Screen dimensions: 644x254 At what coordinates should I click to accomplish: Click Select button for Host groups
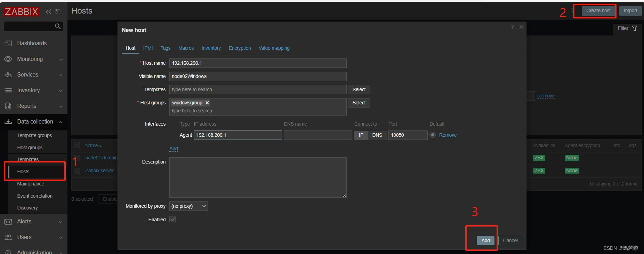pyautogui.click(x=359, y=103)
